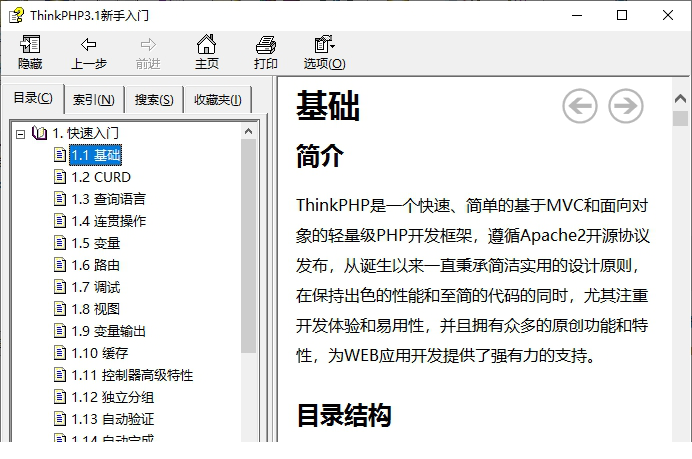Click the circular previous-page arrow in the content pane
Screen dimensions: 692x459
coord(580,106)
